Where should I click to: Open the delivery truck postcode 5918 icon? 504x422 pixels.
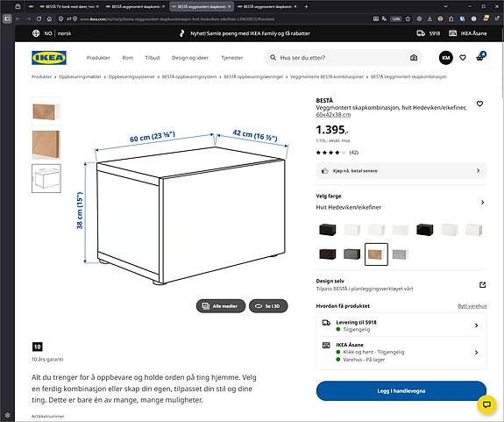[x=421, y=33]
